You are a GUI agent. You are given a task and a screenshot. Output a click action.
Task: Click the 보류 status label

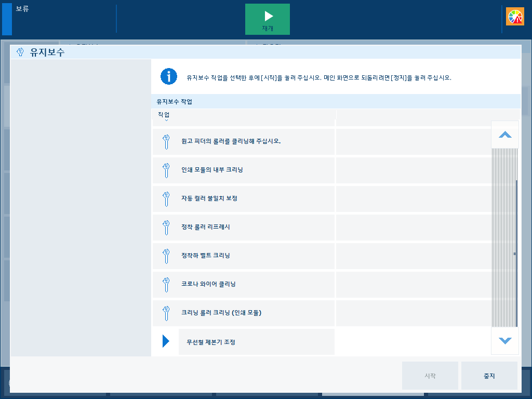22,9
